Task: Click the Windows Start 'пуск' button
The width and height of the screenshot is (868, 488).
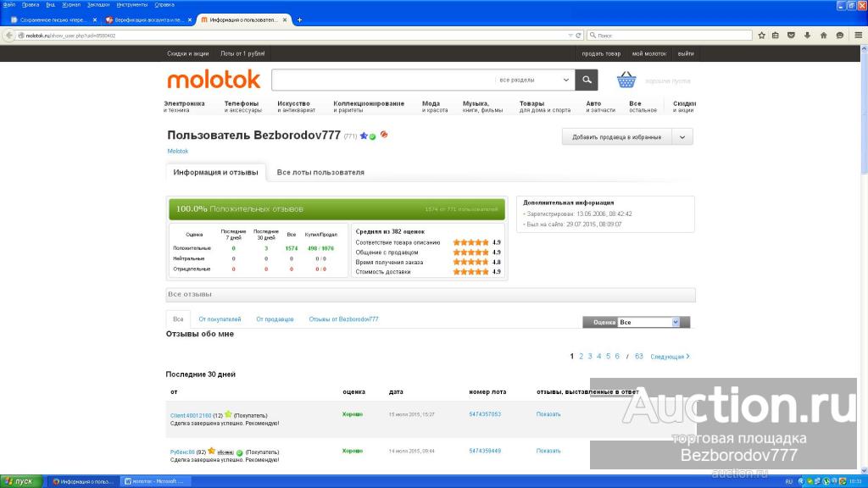Action: tap(21, 481)
